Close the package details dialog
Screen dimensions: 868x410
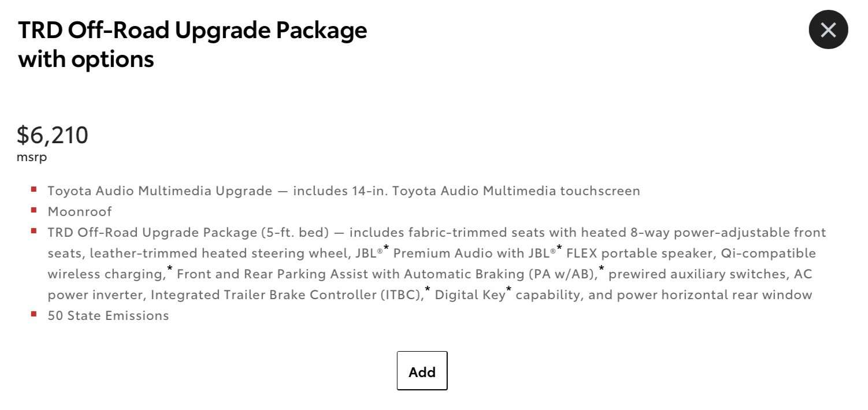tap(828, 29)
